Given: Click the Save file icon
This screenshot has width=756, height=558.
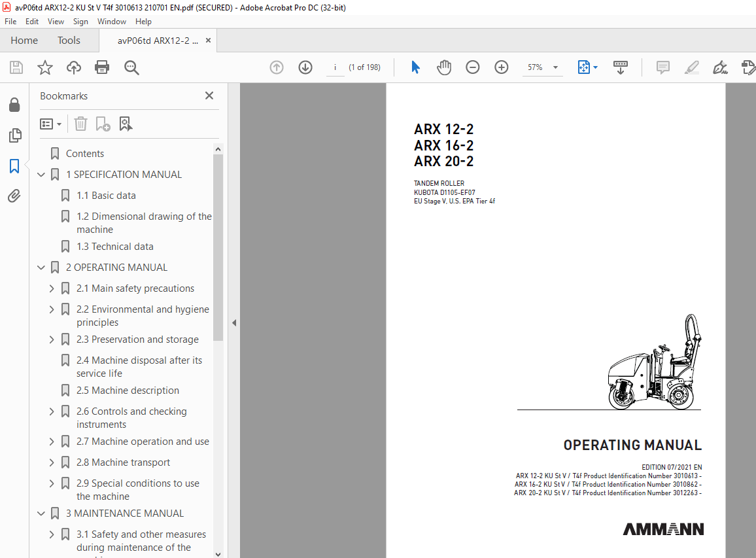Looking at the screenshot, I should [x=16, y=67].
